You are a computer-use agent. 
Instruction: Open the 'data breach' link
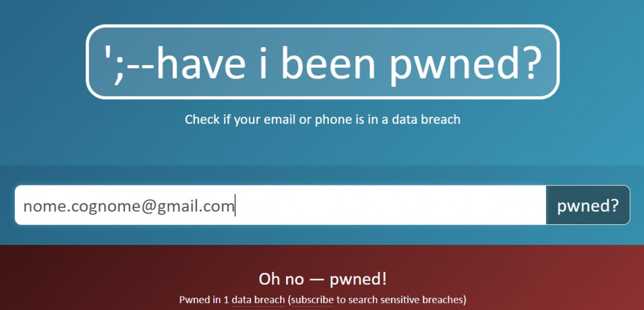[258, 299]
